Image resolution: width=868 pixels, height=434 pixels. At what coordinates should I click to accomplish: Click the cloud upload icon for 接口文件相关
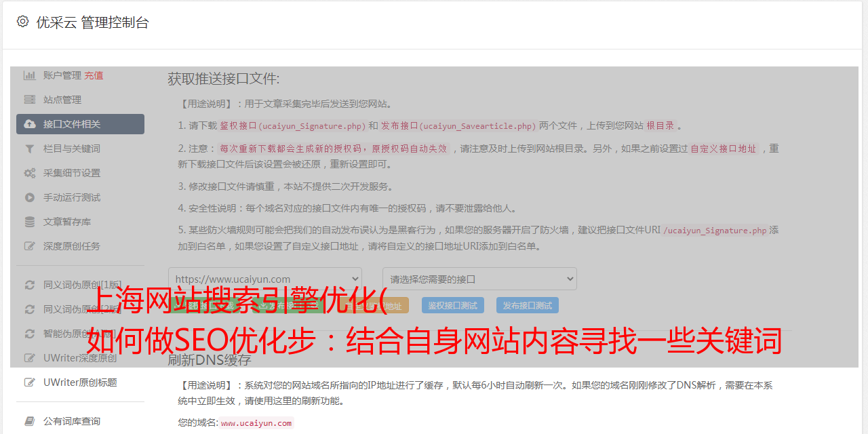30,124
